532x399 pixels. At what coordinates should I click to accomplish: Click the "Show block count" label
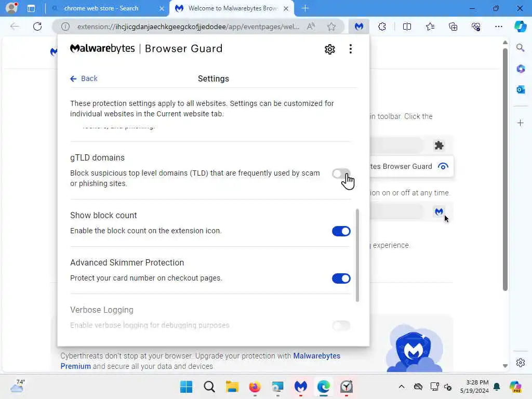pyautogui.click(x=103, y=216)
